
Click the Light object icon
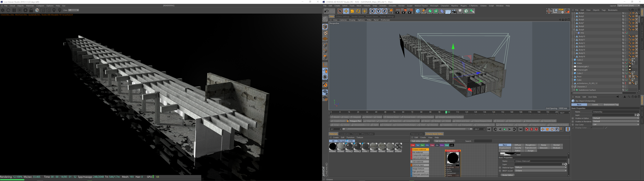pyautogui.click(x=460, y=11)
